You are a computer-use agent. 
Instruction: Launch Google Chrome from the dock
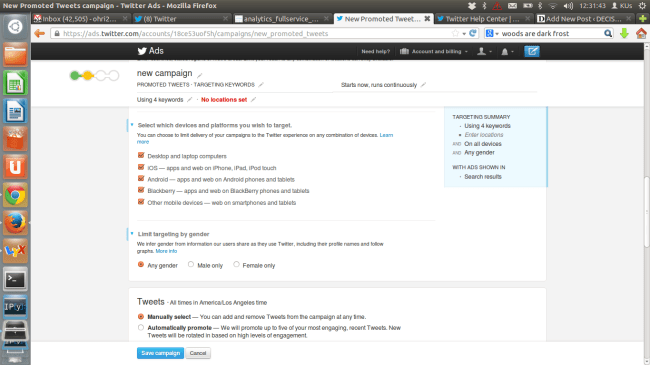point(15,195)
